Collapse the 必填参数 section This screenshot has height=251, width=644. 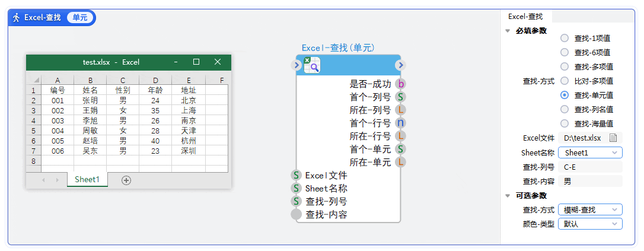pyautogui.click(x=508, y=31)
